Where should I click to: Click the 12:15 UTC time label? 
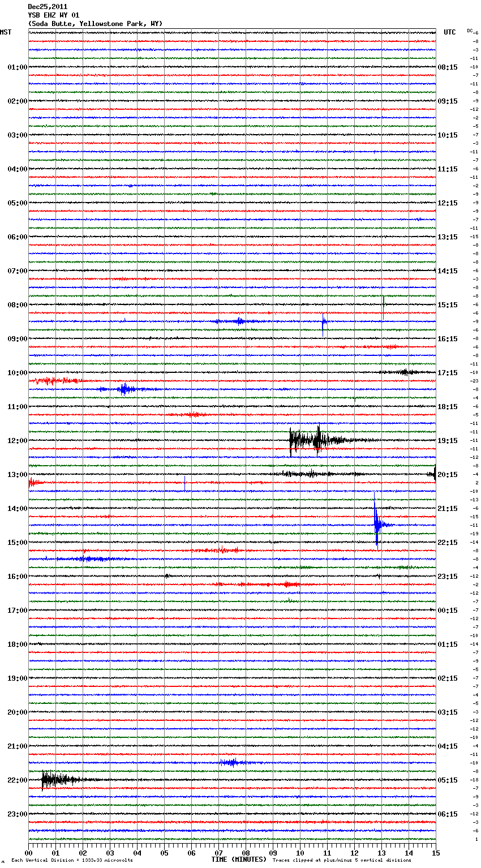pos(448,203)
